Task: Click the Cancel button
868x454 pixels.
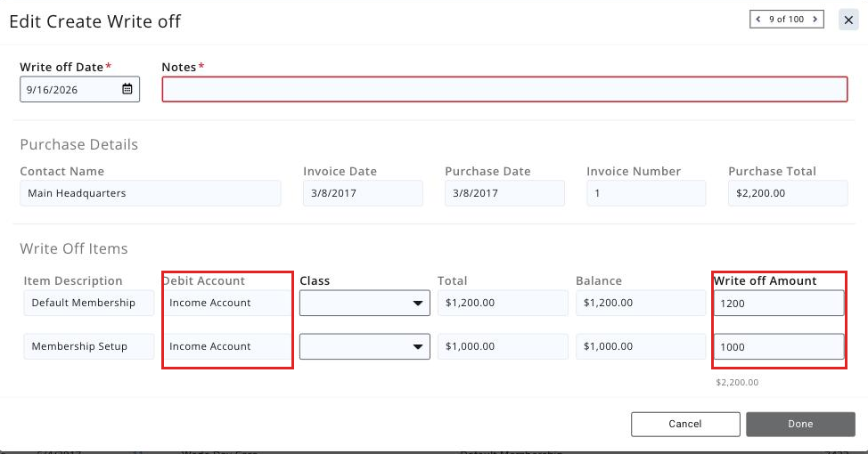Action: pos(685,424)
